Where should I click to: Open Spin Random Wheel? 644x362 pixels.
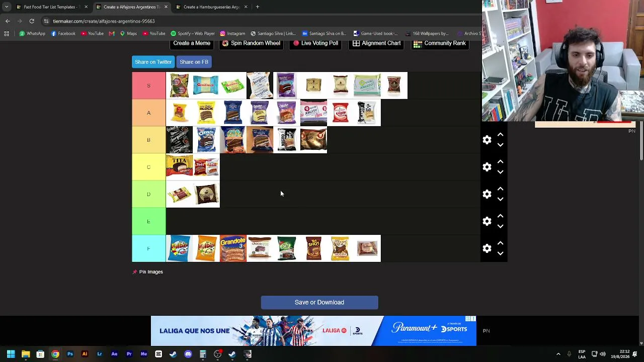pyautogui.click(x=251, y=44)
